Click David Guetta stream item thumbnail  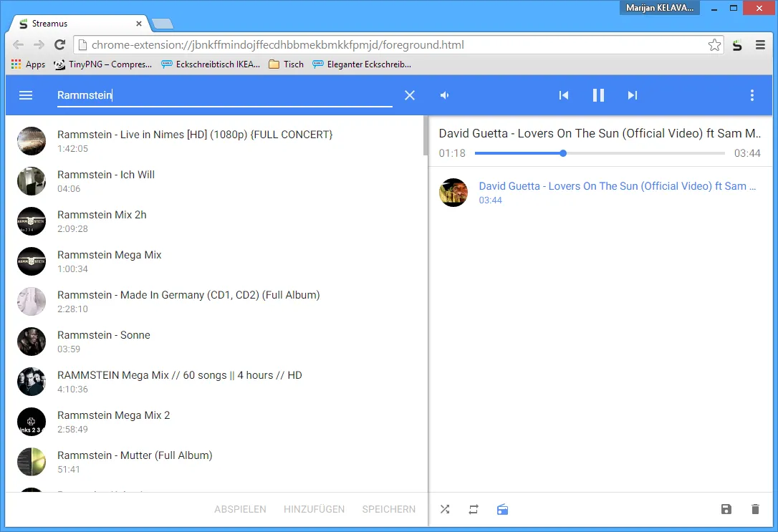(453, 193)
